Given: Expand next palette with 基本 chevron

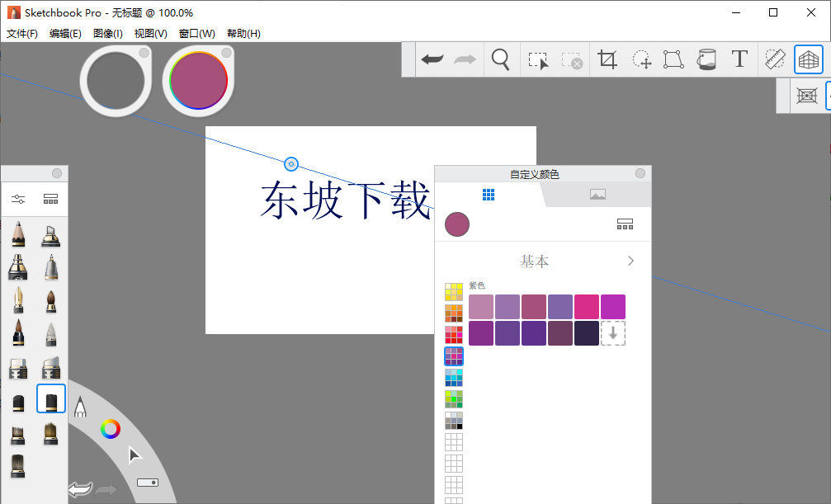Looking at the screenshot, I should coord(630,261).
